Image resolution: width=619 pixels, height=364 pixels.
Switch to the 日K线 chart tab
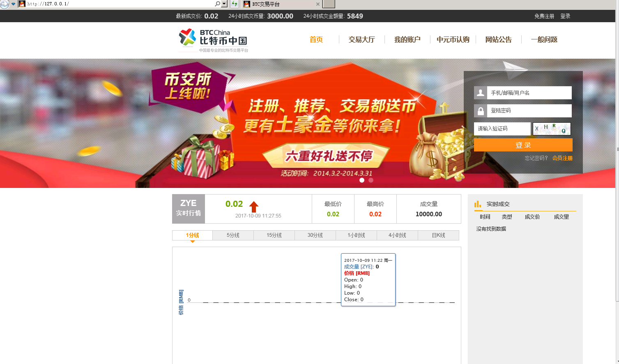(x=438, y=235)
